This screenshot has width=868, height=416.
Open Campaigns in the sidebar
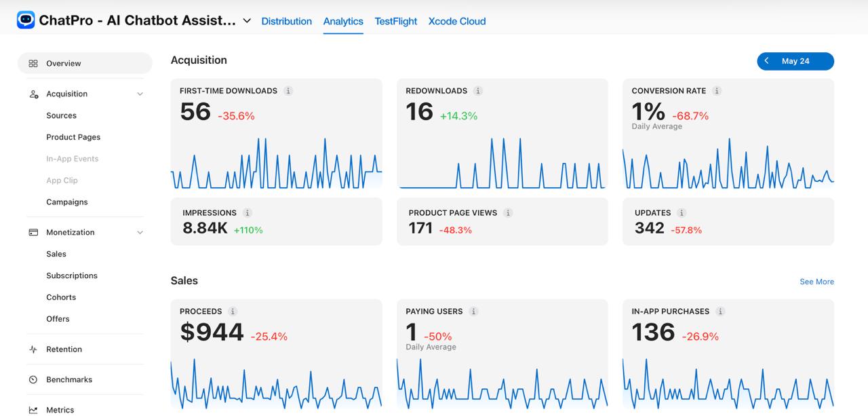click(x=66, y=202)
